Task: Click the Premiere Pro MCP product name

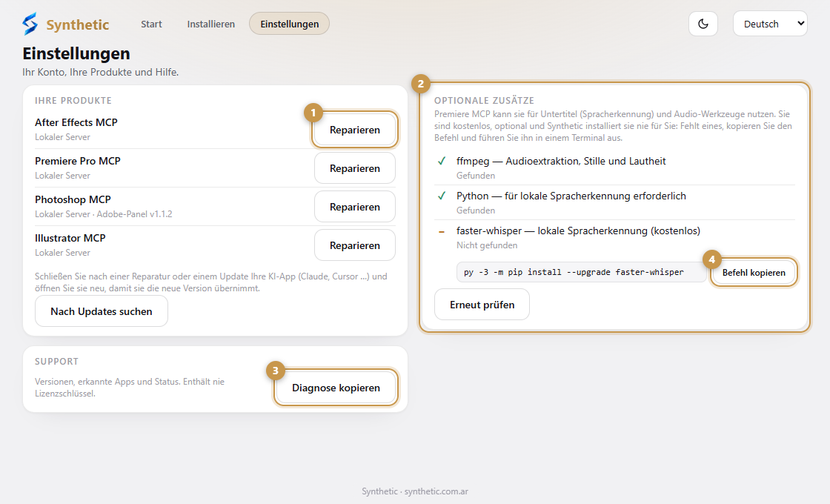Action: pos(78,161)
